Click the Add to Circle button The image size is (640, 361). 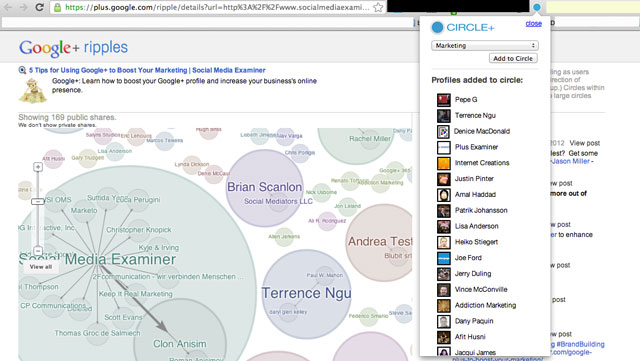coord(513,58)
